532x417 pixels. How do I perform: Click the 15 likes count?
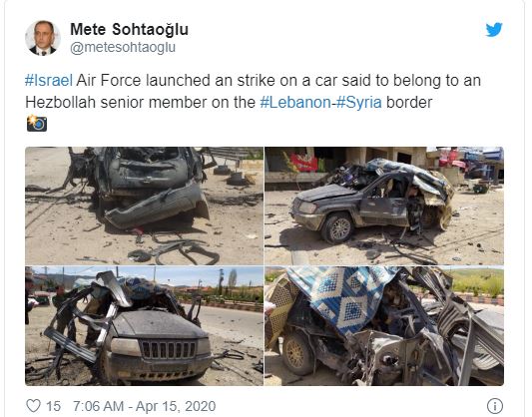(x=54, y=406)
